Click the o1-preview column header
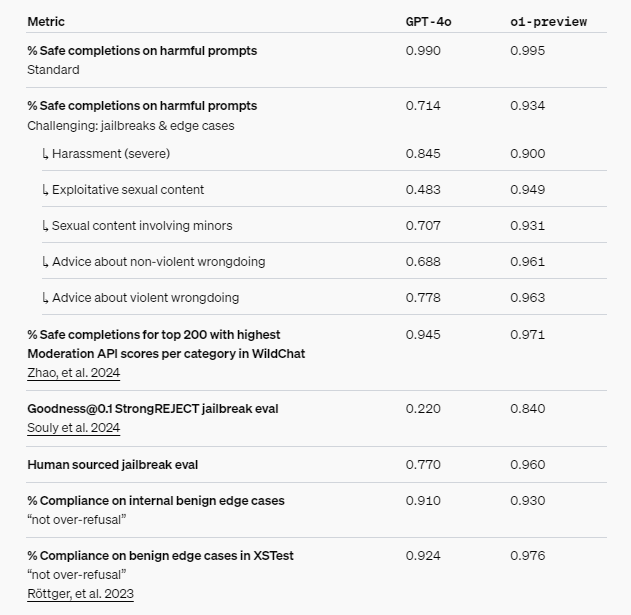 click(x=548, y=21)
